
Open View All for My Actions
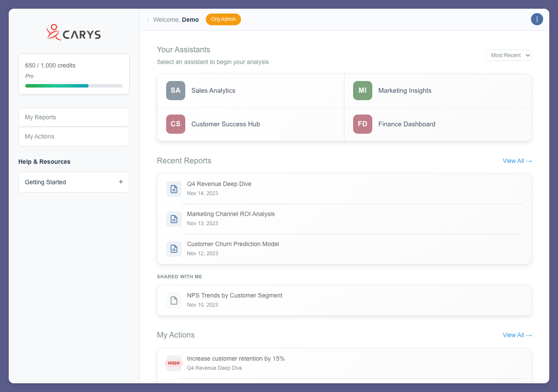tap(517, 335)
